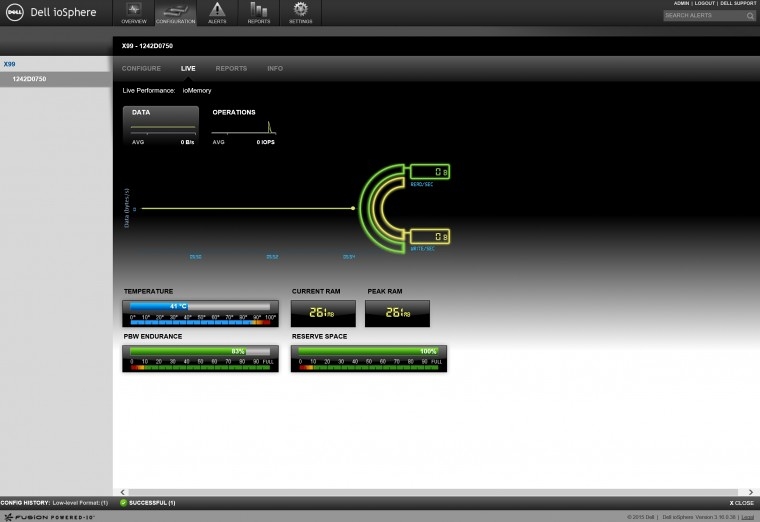Click the horizontal scrollbar right arrow
Image resolution: width=760 pixels, height=522 pixels.
[751, 492]
